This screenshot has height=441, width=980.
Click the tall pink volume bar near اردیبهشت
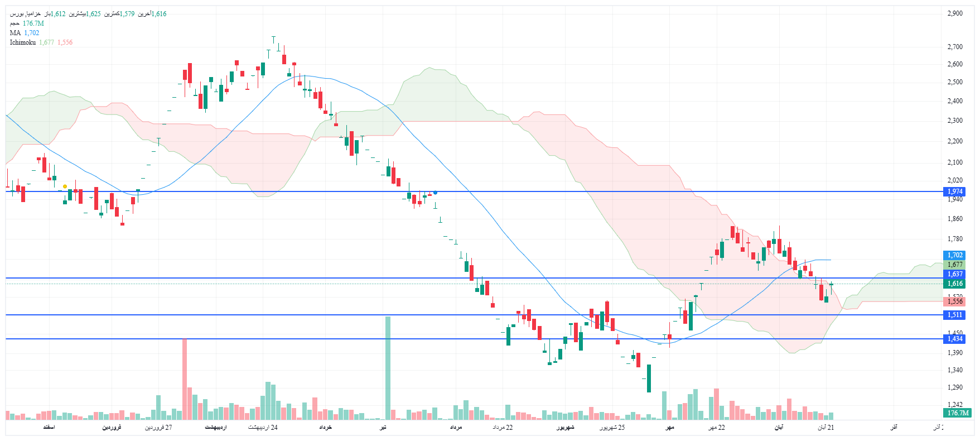pyautogui.click(x=185, y=380)
